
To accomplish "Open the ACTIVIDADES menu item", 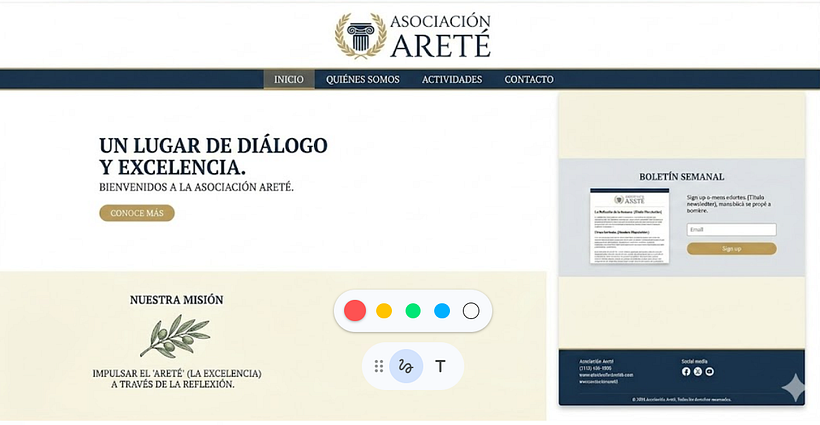I will (x=452, y=79).
